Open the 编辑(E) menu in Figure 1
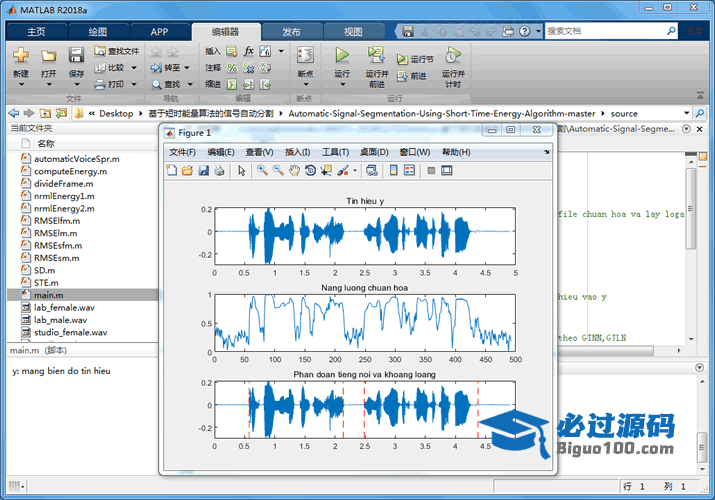The height and width of the screenshot is (500, 715). tap(221, 152)
